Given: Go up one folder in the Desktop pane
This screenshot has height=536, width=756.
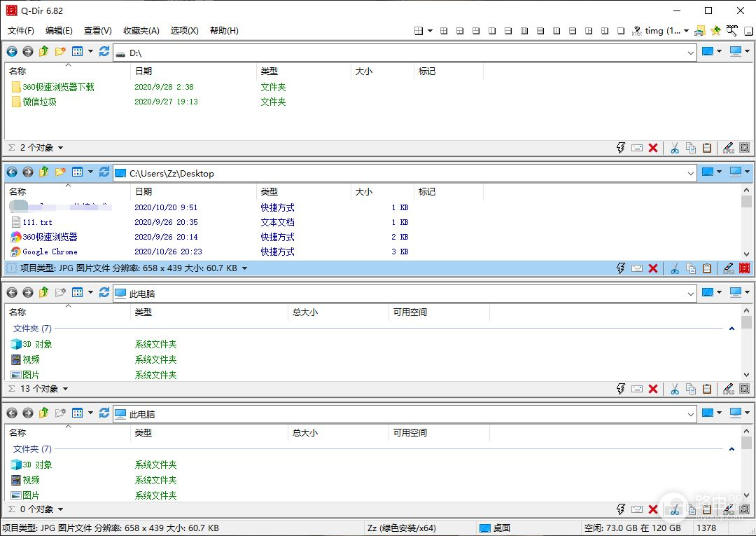Looking at the screenshot, I should tap(44, 172).
